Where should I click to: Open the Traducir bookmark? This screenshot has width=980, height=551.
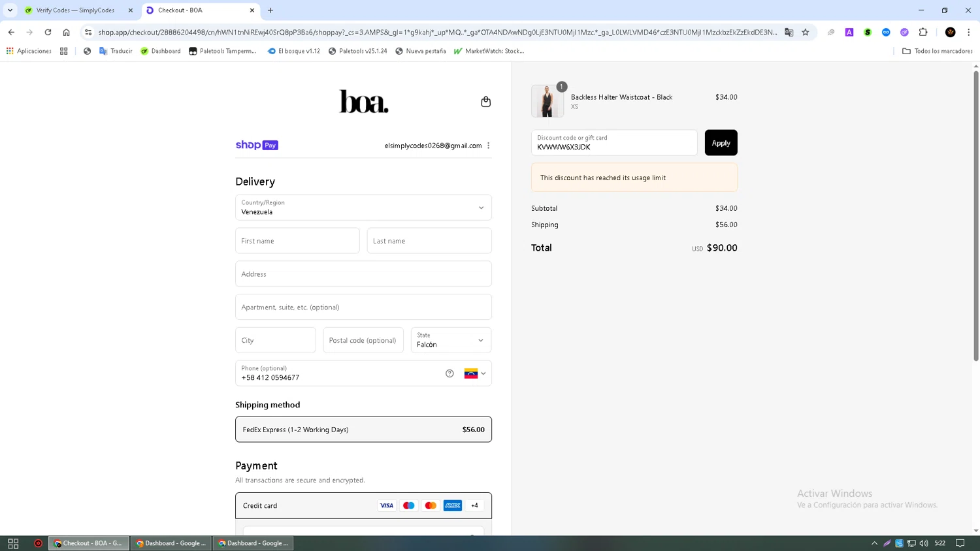[116, 51]
